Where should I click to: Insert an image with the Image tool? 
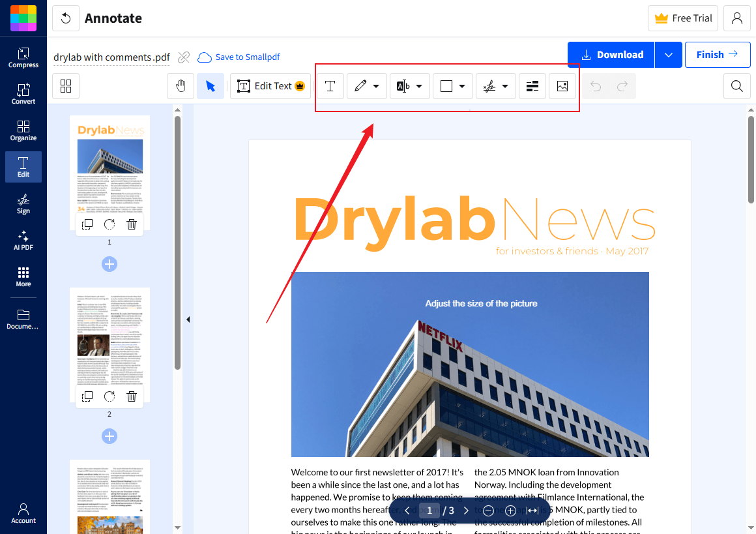pyautogui.click(x=562, y=85)
